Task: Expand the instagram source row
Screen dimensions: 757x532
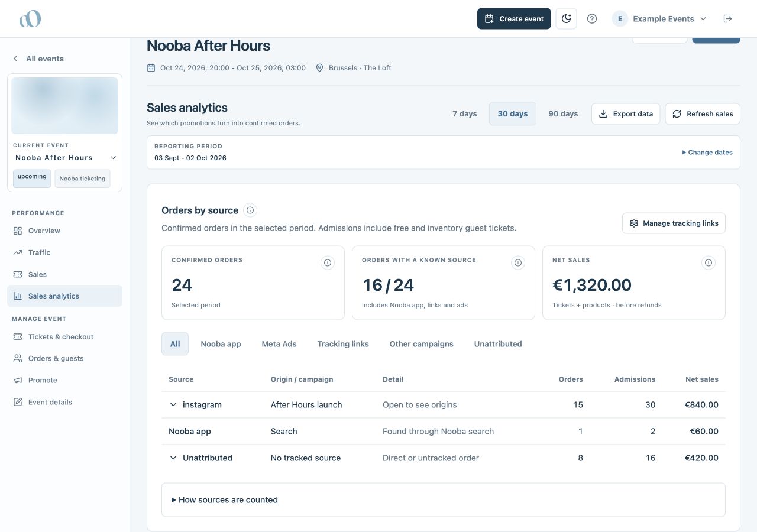Action: click(173, 405)
